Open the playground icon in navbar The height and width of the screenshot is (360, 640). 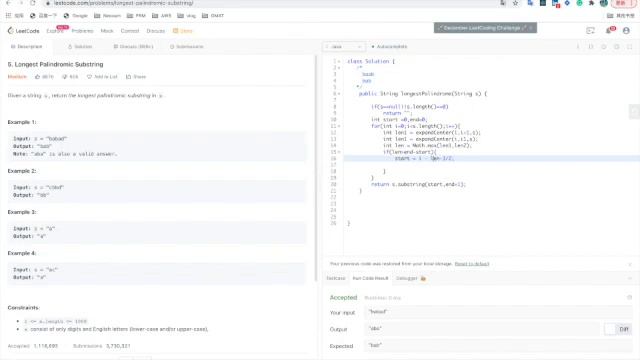coord(590,31)
